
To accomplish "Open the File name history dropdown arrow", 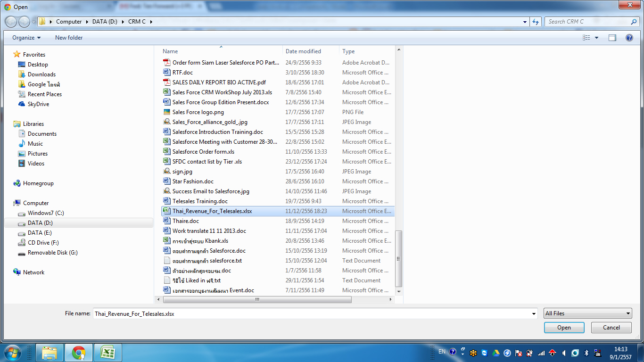I will click(x=534, y=313).
